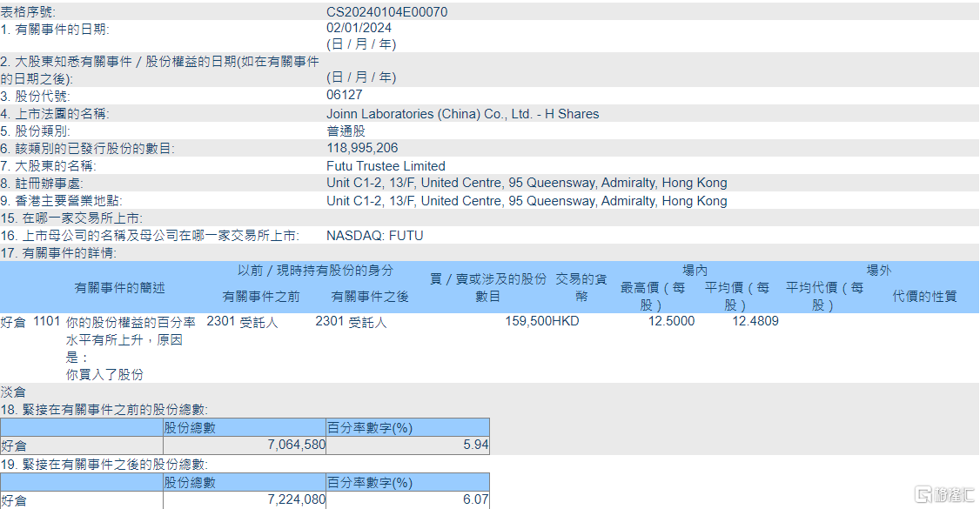Select the 159,500 shares value
Image resolution: width=980 pixels, height=509 pixels.
click(528, 321)
